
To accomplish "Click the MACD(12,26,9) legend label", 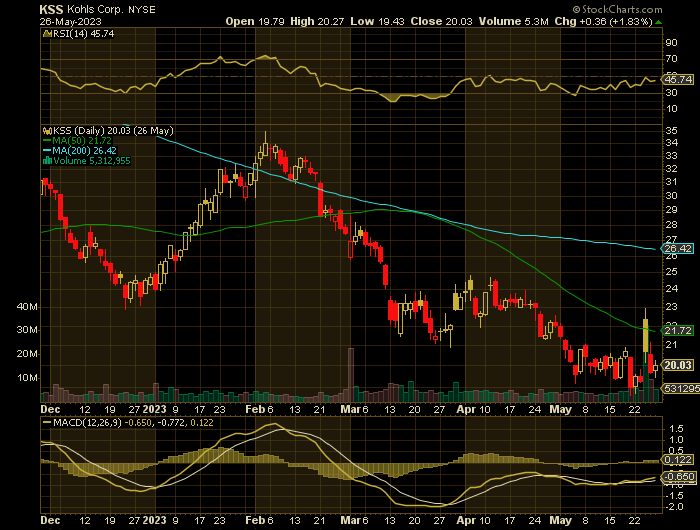I will pyautogui.click(x=87, y=422).
